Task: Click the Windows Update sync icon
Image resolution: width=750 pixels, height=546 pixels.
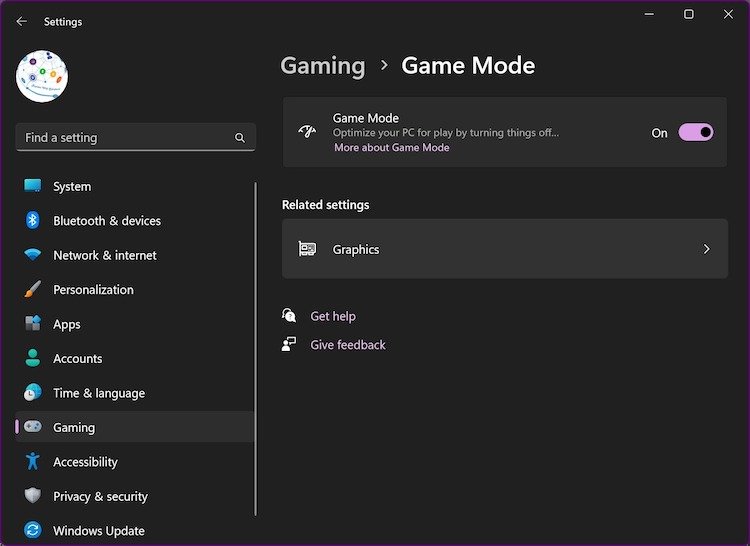Action: [x=33, y=530]
